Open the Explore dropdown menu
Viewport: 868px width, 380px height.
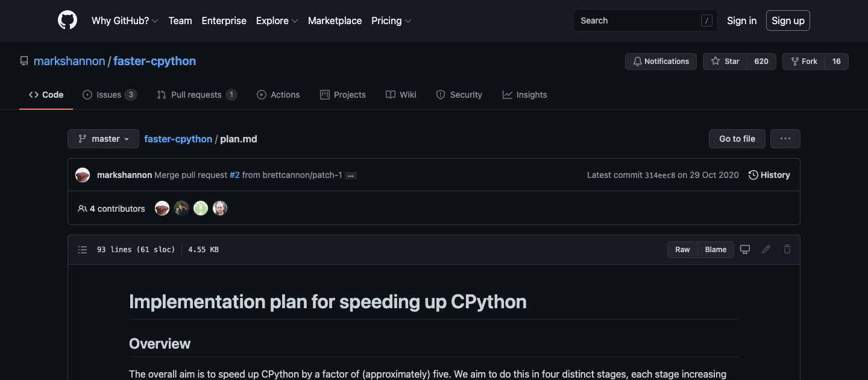(x=277, y=21)
